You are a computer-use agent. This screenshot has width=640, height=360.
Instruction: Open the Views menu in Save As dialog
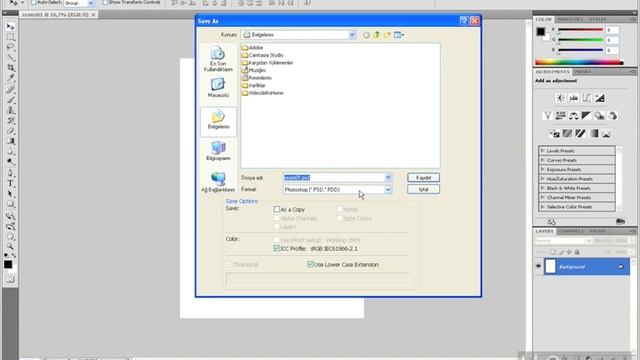click(399, 35)
